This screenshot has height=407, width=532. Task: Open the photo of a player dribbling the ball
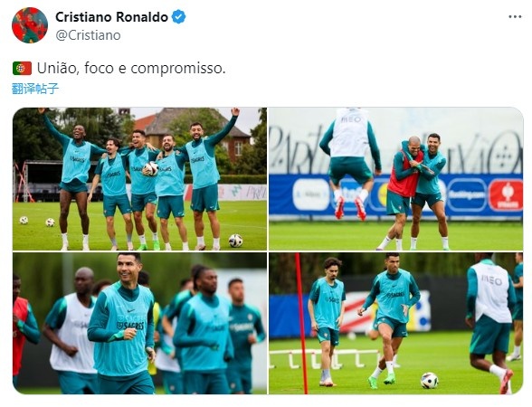click(395, 323)
